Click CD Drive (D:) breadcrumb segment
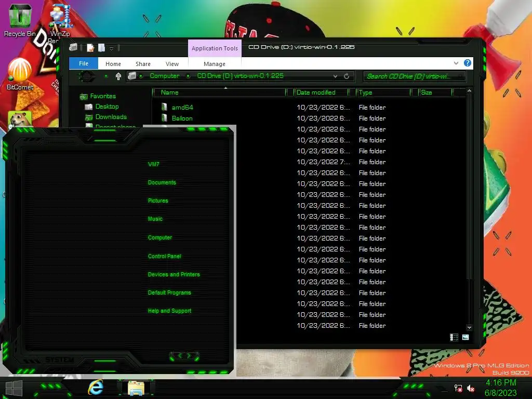The image size is (532, 399). [240, 76]
